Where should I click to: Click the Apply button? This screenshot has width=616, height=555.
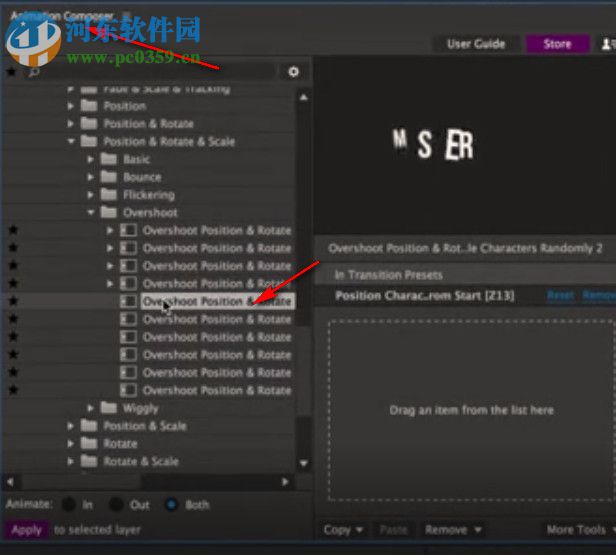[x=26, y=530]
